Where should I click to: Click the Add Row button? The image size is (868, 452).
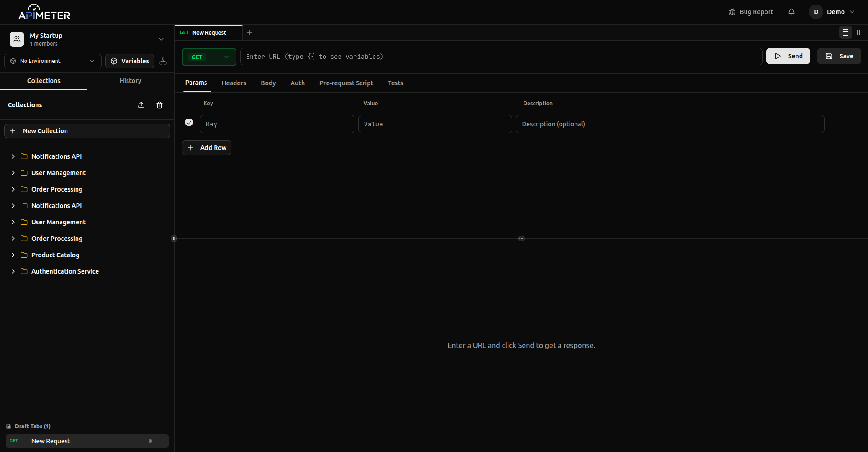(x=207, y=148)
